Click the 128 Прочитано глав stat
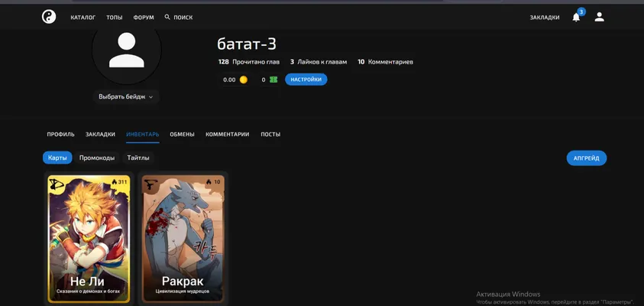Screen dimensions: 644x306 point(249,62)
